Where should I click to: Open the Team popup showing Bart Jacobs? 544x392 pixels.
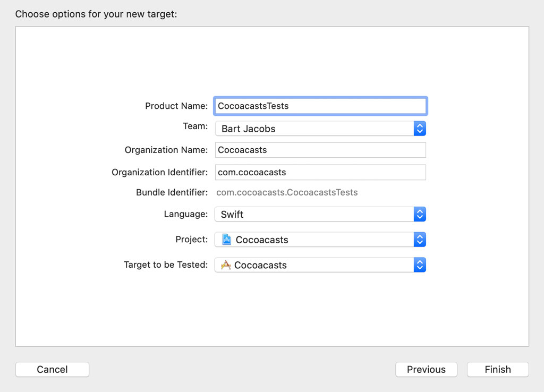click(x=319, y=128)
